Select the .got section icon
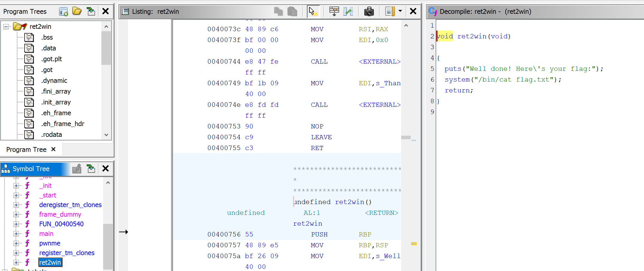Viewport: 644px width, 271px height. coord(29,70)
